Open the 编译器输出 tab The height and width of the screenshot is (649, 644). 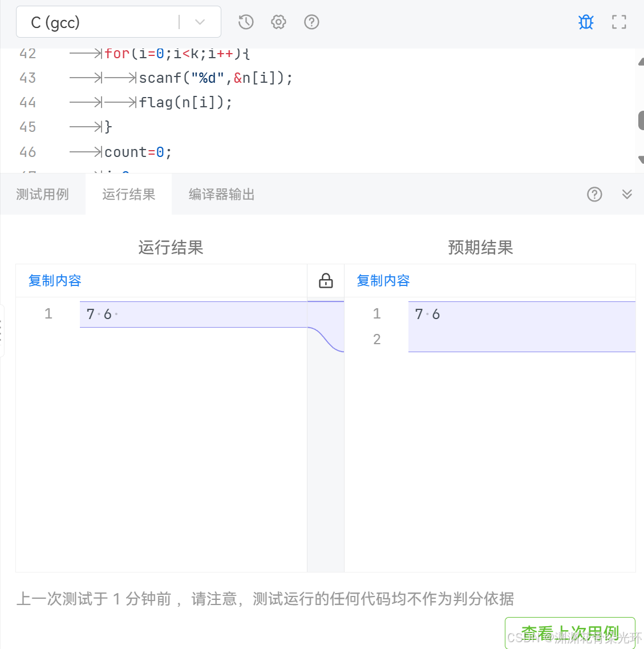[x=221, y=194]
